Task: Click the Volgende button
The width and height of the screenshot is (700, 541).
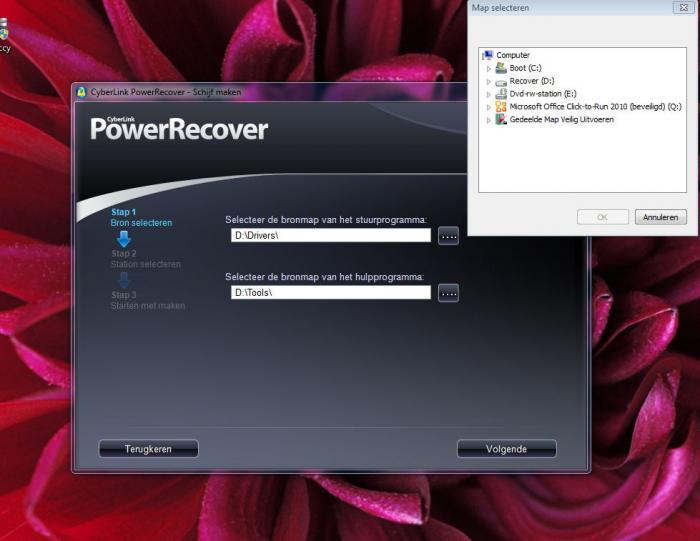Action: pyautogui.click(x=507, y=449)
